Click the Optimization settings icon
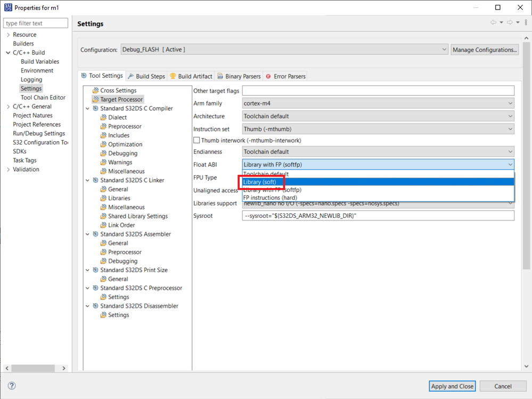The height and width of the screenshot is (399, 532). [x=103, y=144]
